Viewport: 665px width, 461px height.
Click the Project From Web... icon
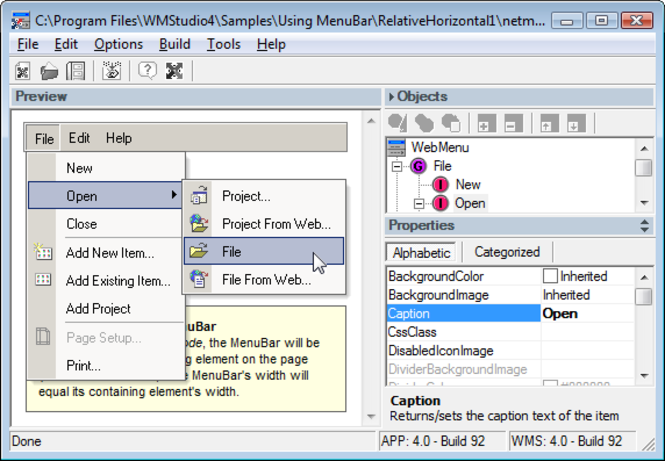(199, 224)
